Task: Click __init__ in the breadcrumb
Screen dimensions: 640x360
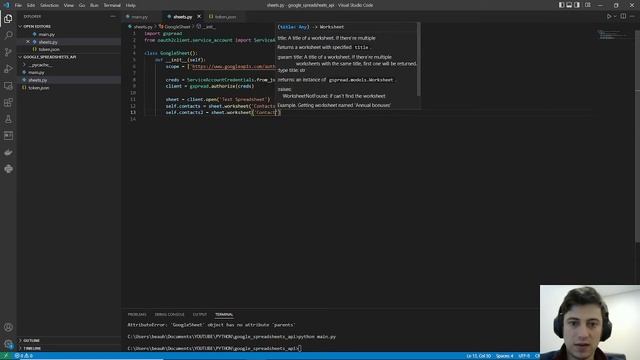Action: click(x=208, y=27)
